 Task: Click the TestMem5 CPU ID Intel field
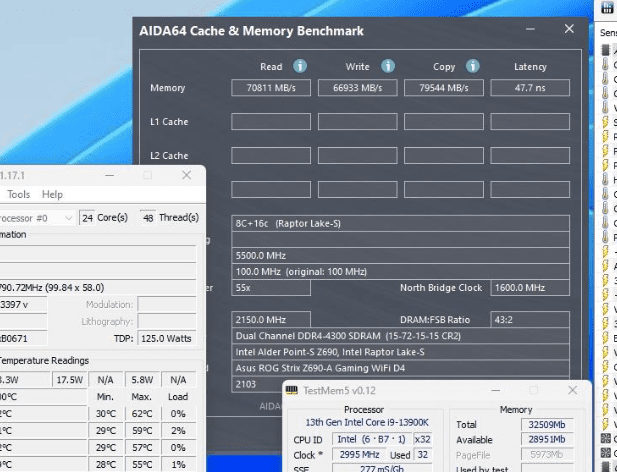(x=371, y=439)
